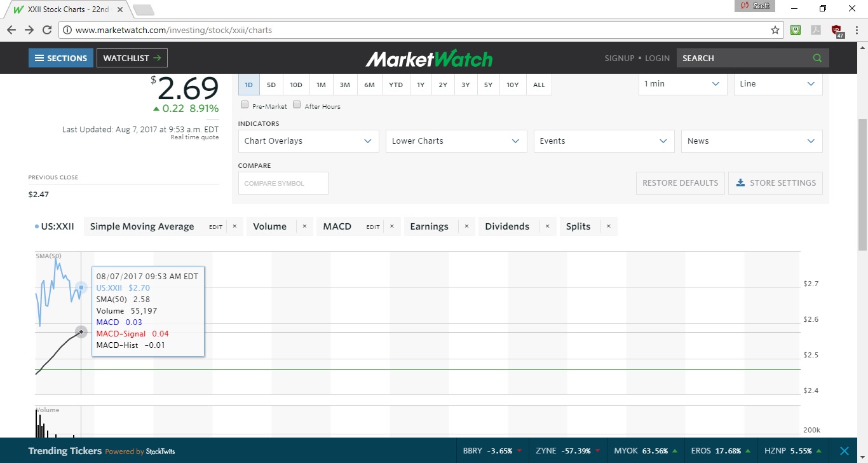868x463 pixels.
Task: Expand the News dropdown
Action: (x=752, y=141)
